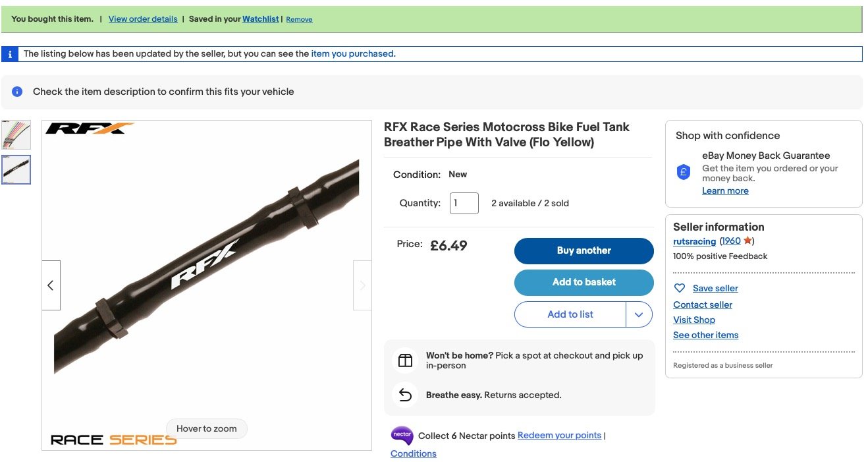Add the item using Add to list

[x=570, y=314]
